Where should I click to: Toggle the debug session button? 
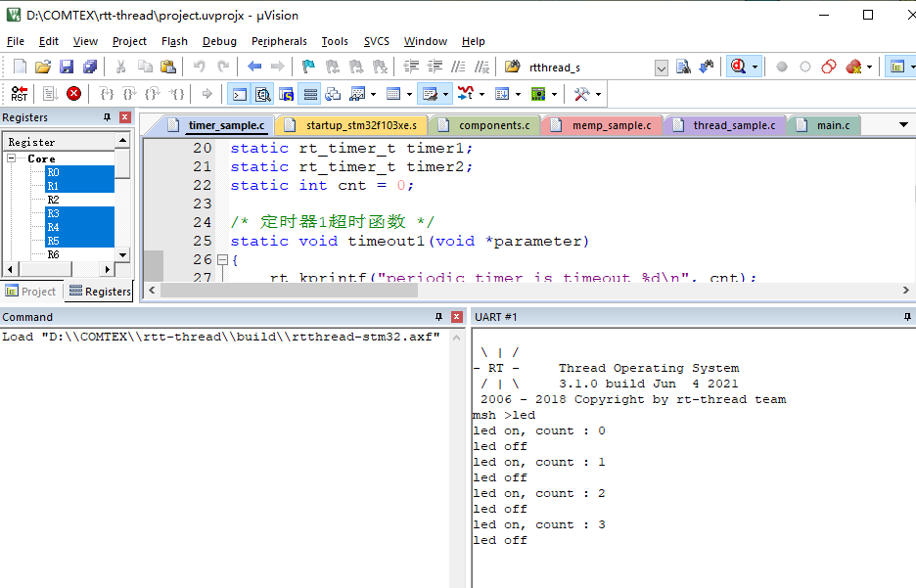coord(739,67)
